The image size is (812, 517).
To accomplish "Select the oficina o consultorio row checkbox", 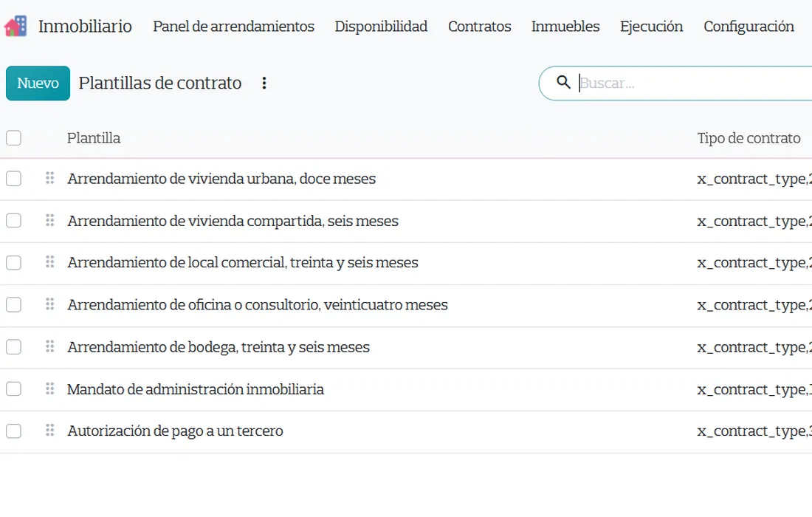I will coord(13,304).
